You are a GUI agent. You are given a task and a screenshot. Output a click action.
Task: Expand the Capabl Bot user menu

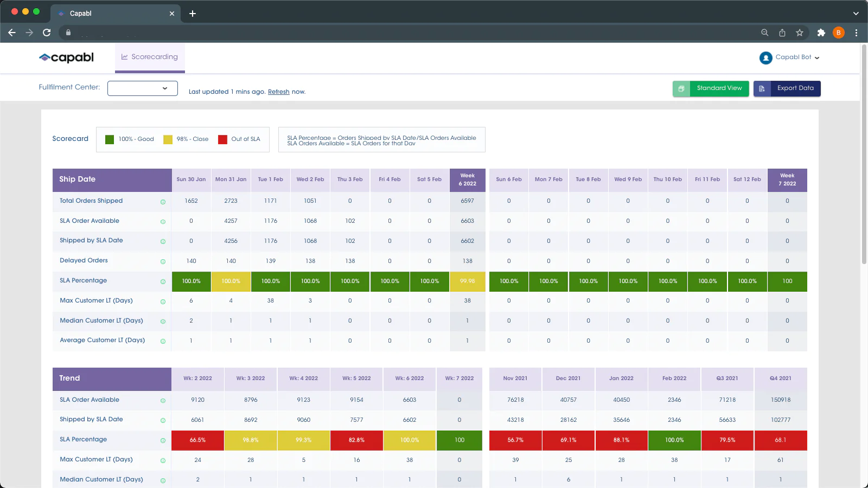click(789, 57)
